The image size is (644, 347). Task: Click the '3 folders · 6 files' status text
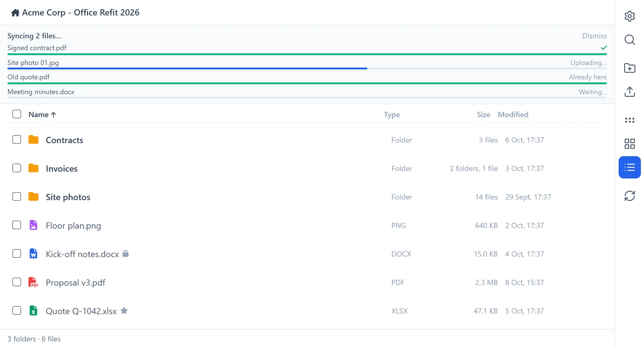tap(34, 339)
